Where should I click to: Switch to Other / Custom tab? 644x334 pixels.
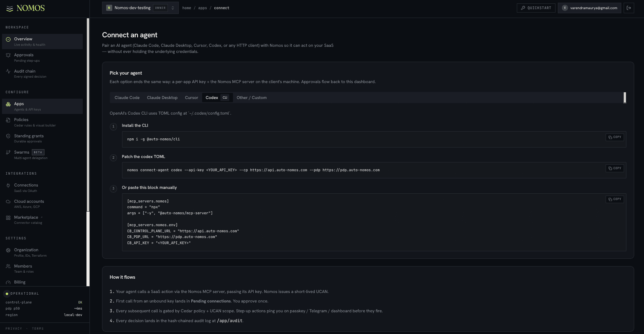click(x=252, y=98)
